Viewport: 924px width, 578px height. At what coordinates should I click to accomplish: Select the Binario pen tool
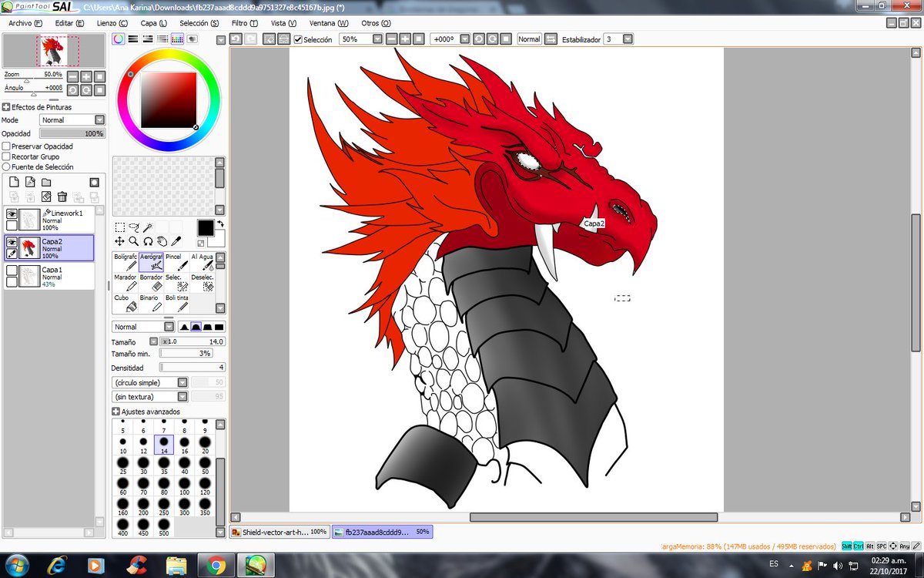(x=152, y=304)
